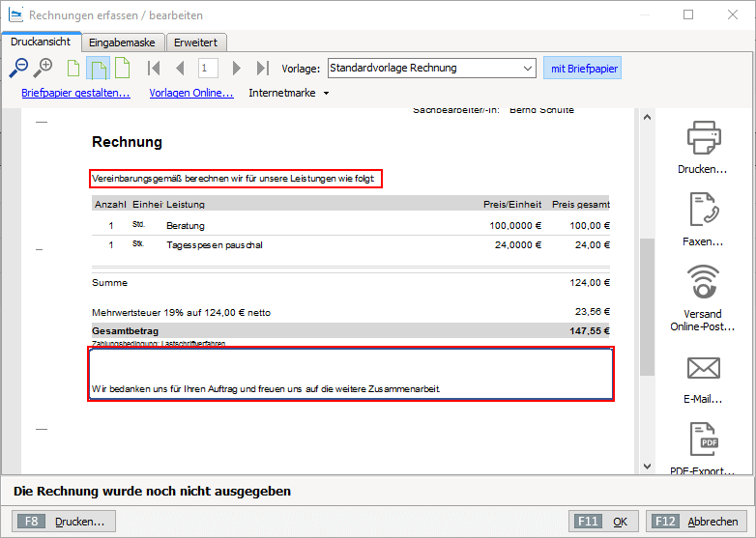Open the Erweitert tab

click(197, 42)
